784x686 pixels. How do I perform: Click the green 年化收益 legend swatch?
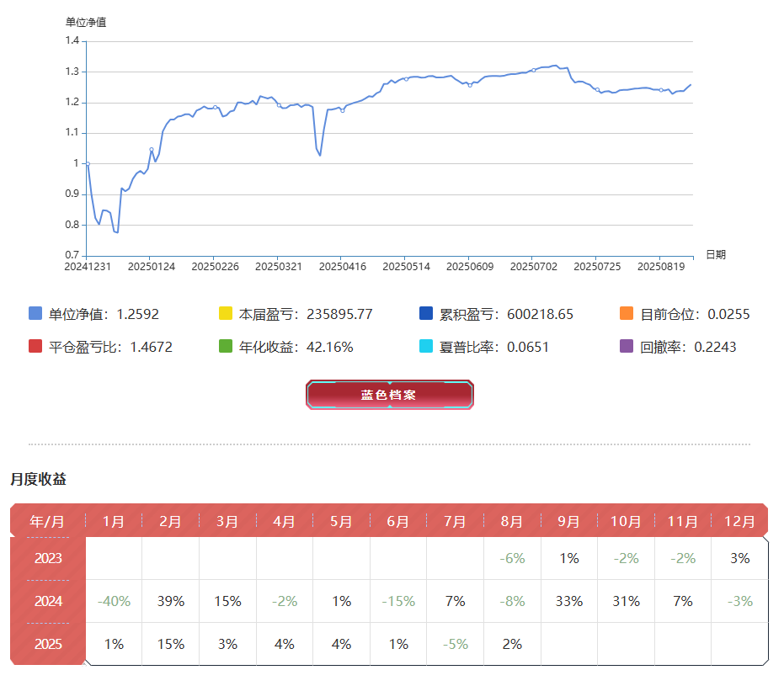(x=226, y=346)
